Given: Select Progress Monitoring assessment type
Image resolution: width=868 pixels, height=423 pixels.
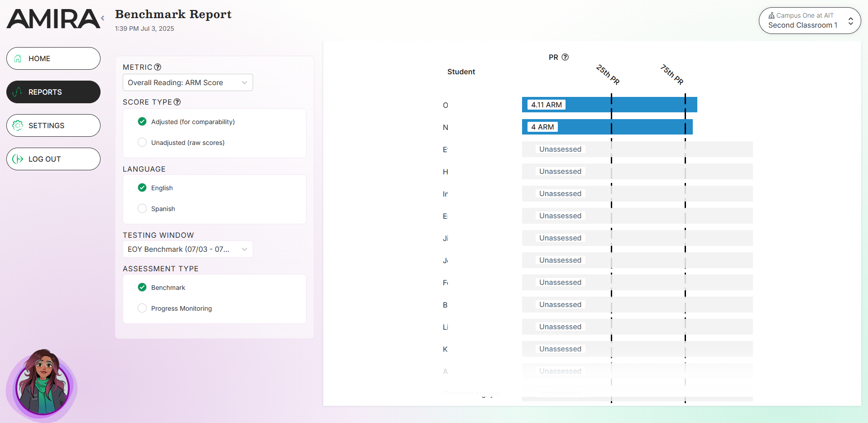Looking at the screenshot, I should [x=175, y=308].
